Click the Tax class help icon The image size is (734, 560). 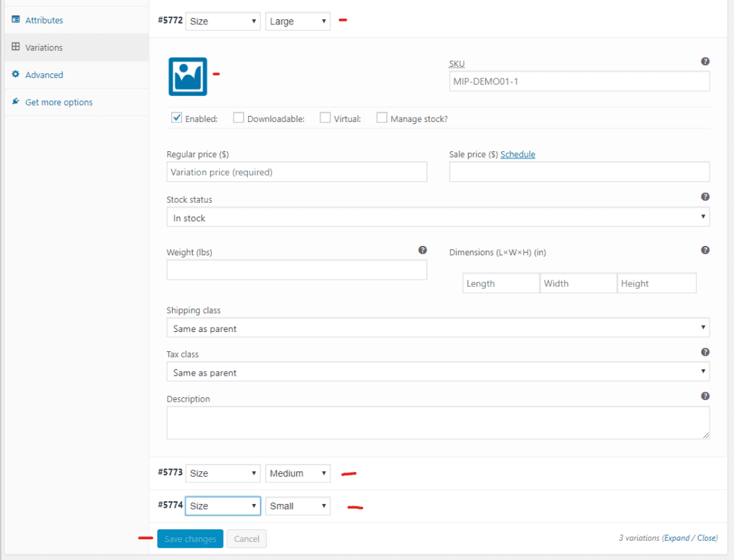[705, 352]
